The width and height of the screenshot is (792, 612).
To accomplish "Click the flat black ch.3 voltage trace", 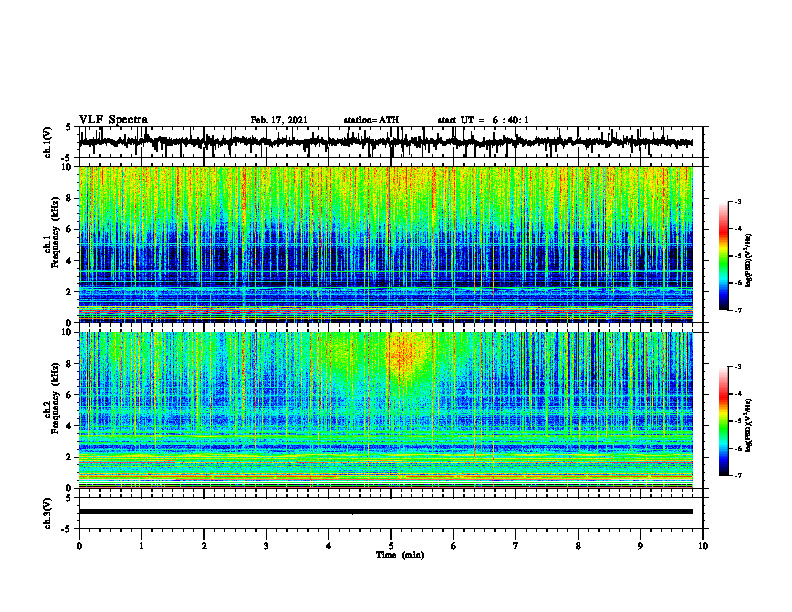I will [x=386, y=512].
